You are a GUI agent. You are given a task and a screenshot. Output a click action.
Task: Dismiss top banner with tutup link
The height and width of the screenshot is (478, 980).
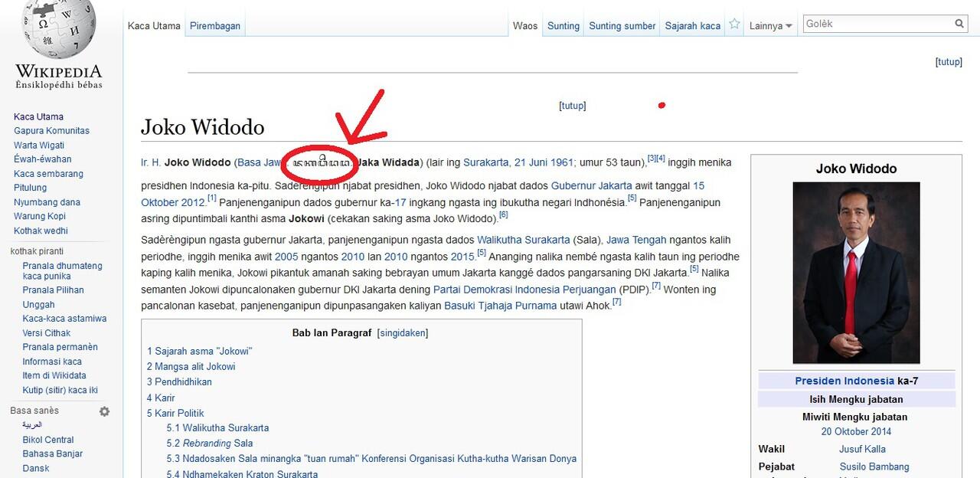pos(949,62)
